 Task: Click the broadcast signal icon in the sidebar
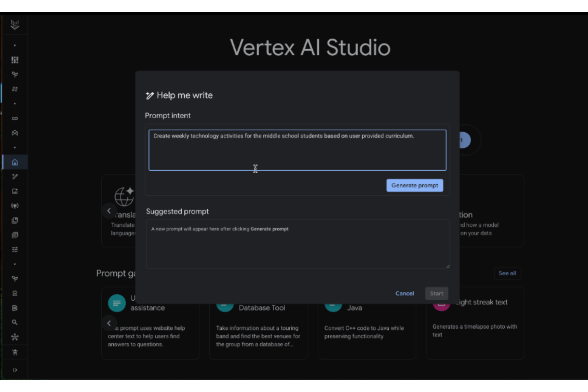[15, 206]
